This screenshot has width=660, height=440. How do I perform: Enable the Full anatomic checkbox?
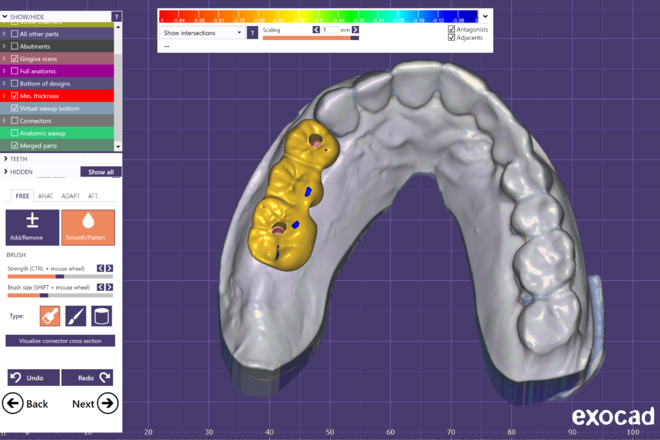[x=14, y=71]
